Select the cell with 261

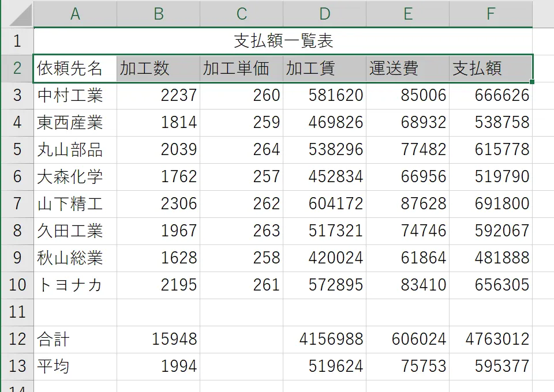click(x=241, y=285)
